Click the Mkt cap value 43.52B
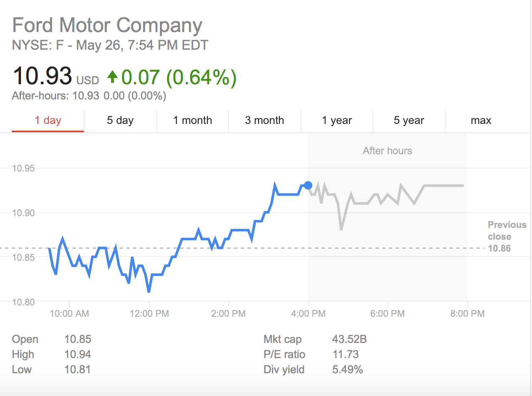This screenshot has height=396, width=532. tap(349, 340)
